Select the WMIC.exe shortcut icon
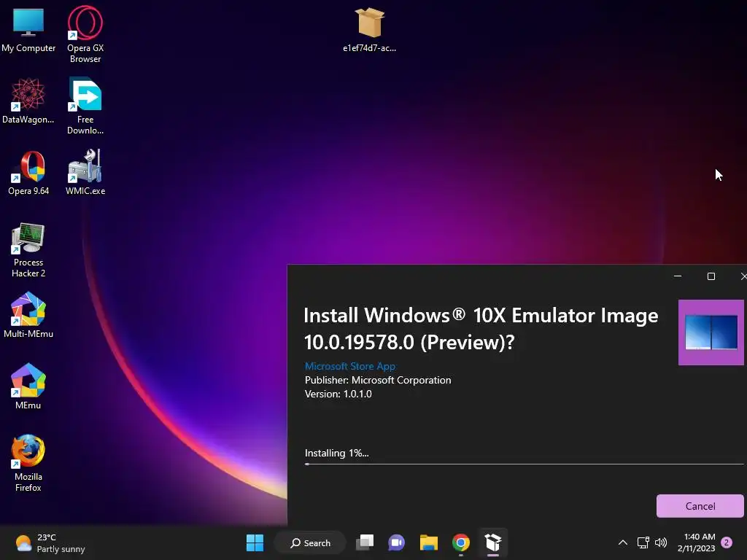 [x=85, y=172]
